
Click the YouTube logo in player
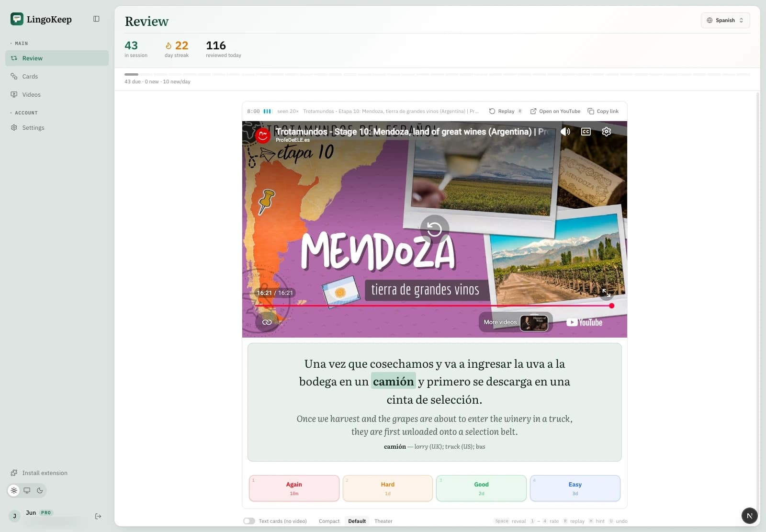tap(585, 322)
